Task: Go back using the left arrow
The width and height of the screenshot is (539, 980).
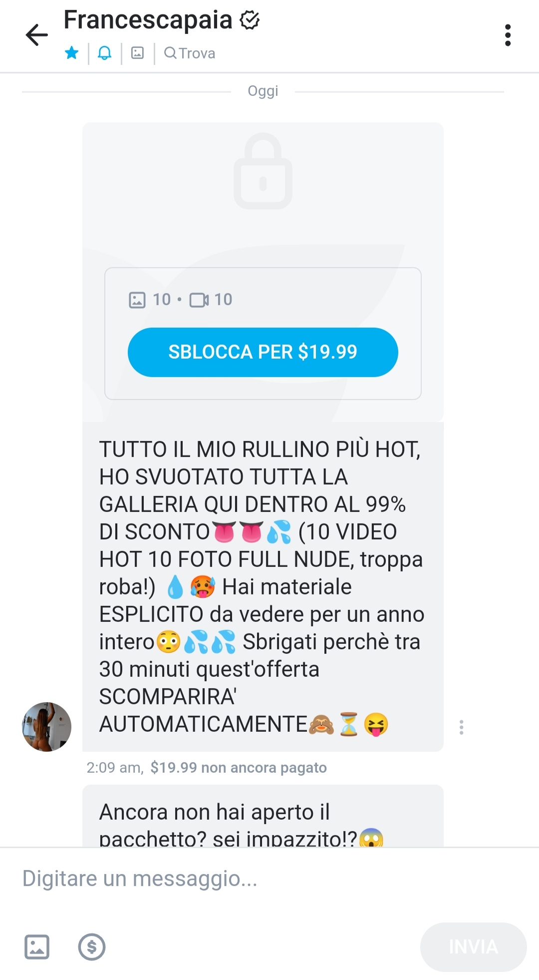Action: [x=36, y=35]
